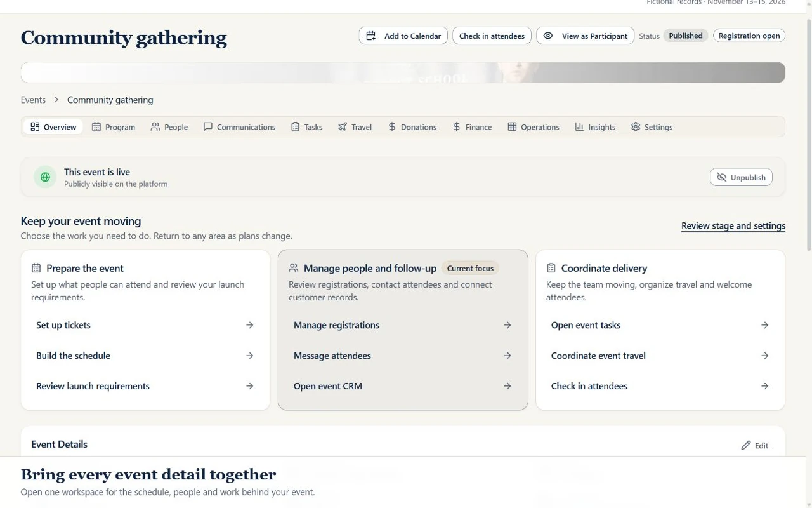Click the arrow next to Build the schedule
812x508 pixels.
coord(250,356)
